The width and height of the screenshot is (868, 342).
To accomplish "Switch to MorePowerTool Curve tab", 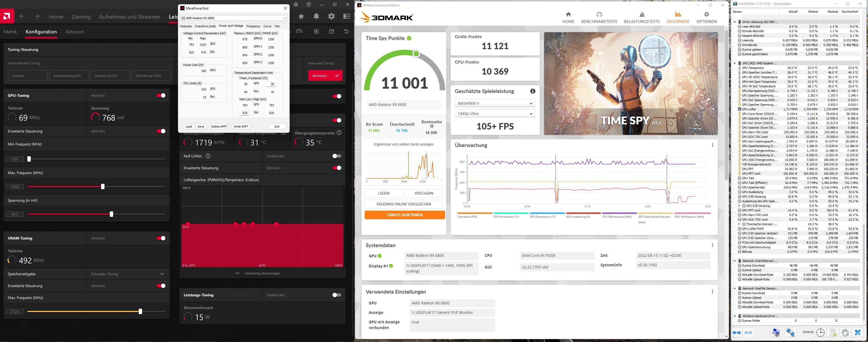I will point(267,26).
